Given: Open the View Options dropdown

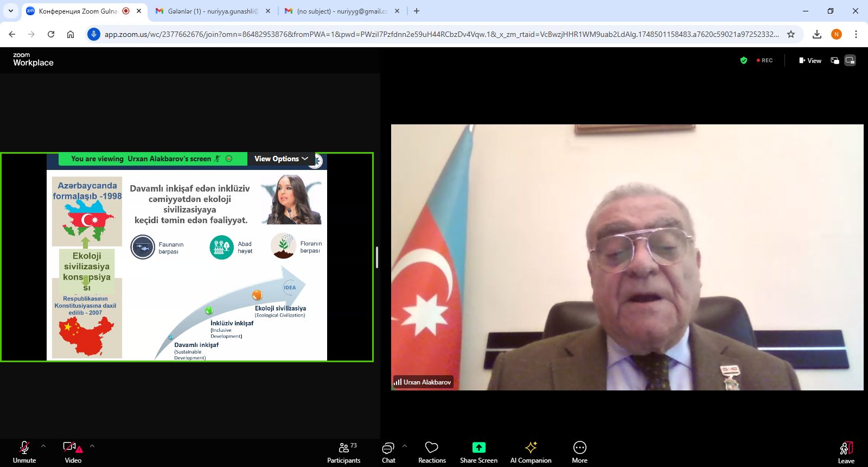Looking at the screenshot, I should [281, 159].
